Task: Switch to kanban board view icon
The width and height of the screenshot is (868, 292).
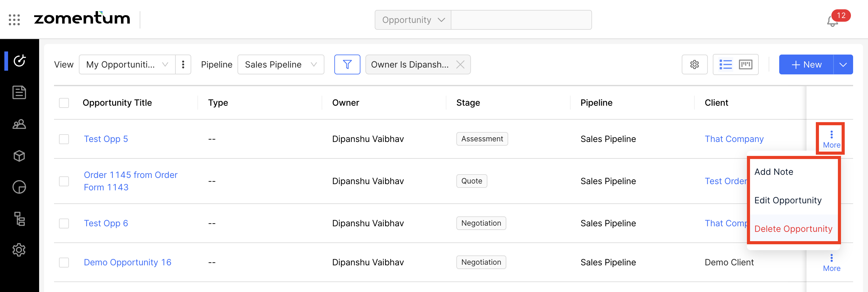Action: (x=745, y=64)
